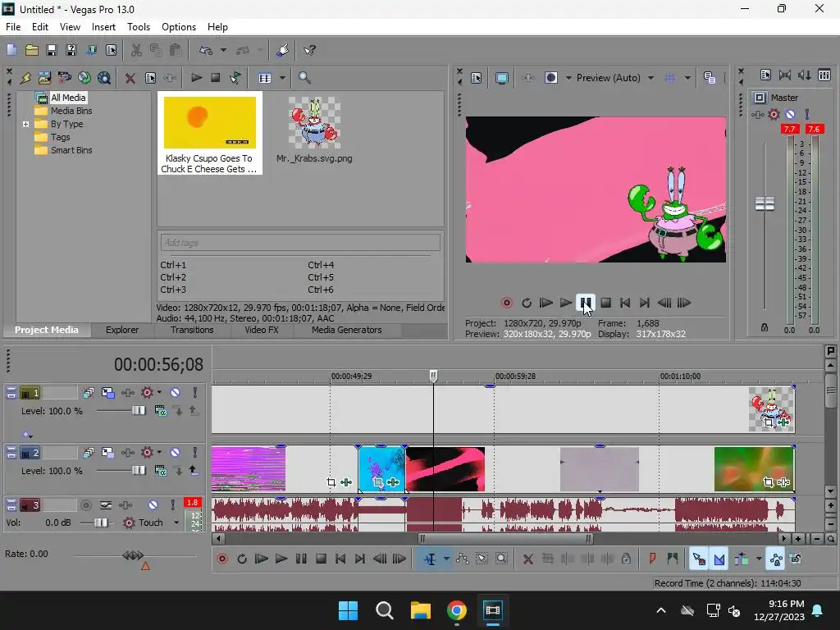The height and width of the screenshot is (630, 840).
Task: Open the Project Media views dropdown arrow
Action: pos(282,78)
